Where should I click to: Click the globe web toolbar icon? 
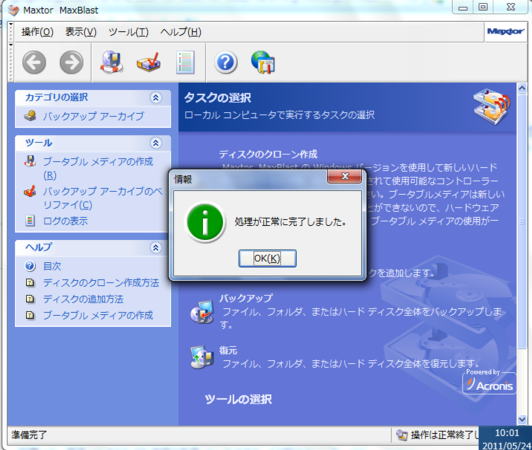[263, 62]
